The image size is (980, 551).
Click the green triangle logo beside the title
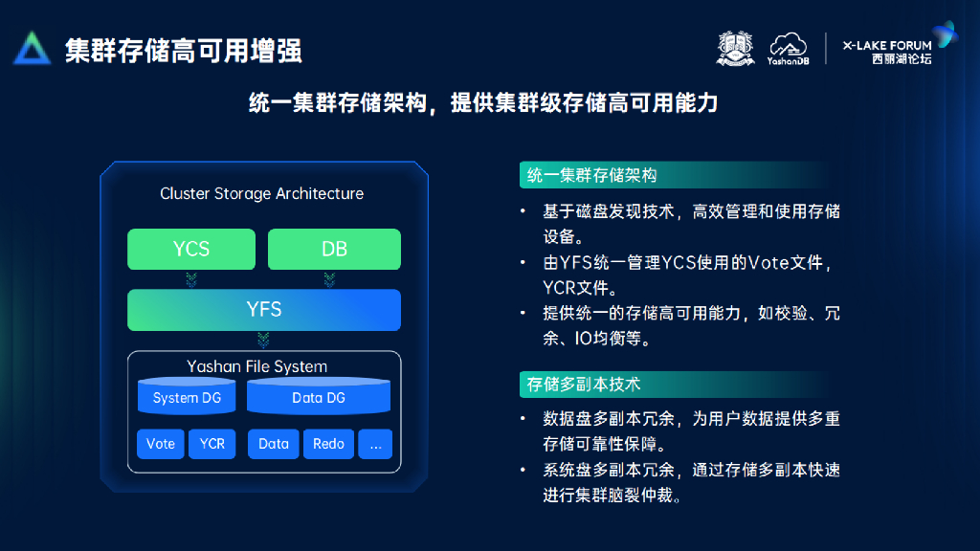tap(32, 49)
